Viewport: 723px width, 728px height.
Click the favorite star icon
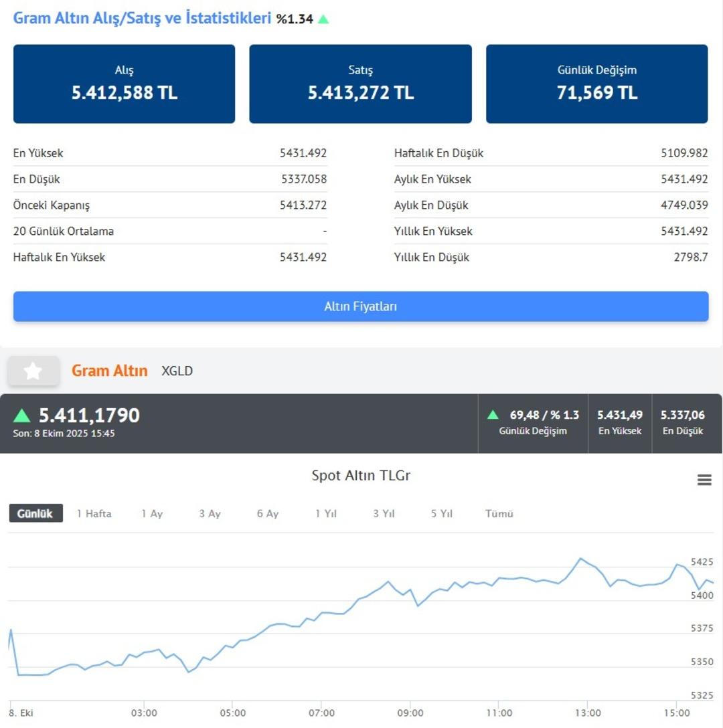[33, 371]
